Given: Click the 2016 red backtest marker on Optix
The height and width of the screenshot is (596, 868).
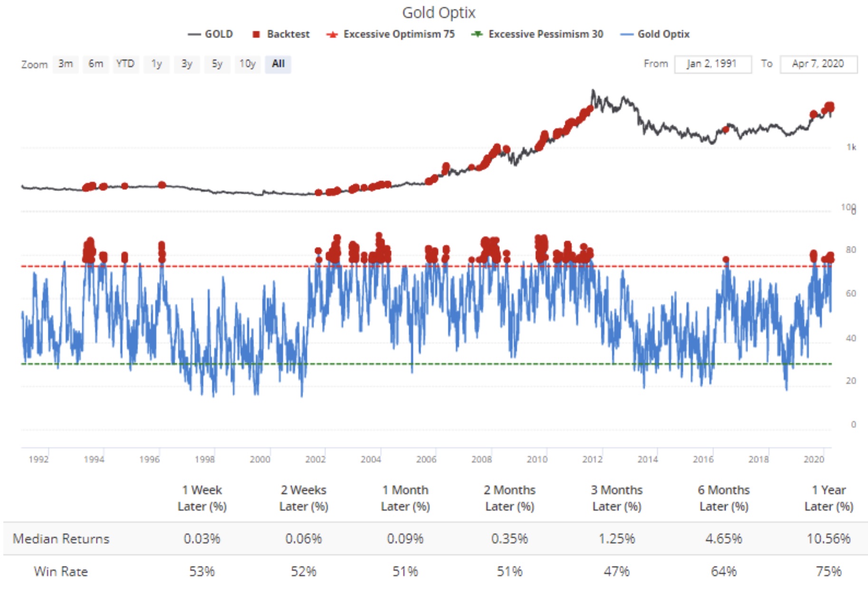Looking at the screenshot, I should click(725, 259).
